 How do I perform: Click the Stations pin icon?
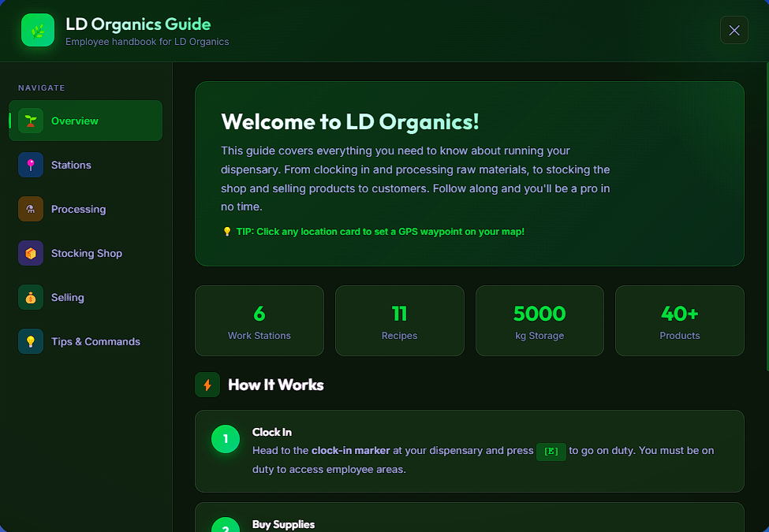point(31,165)
